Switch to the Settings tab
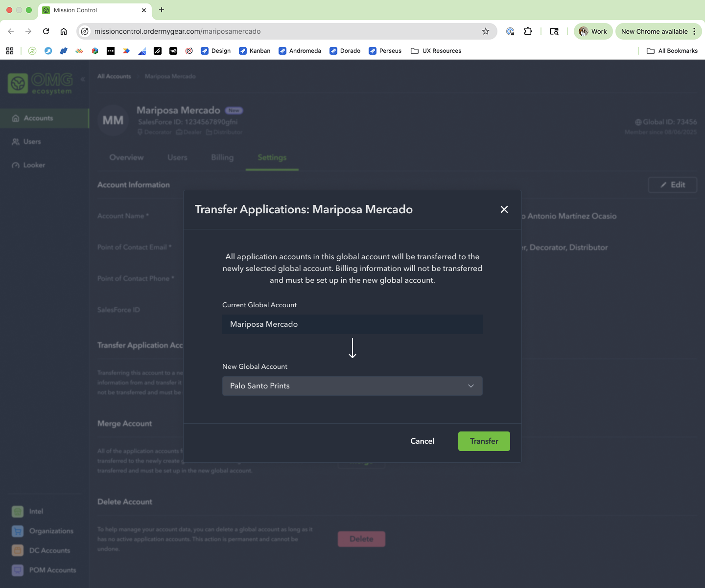 pos(272,158)
